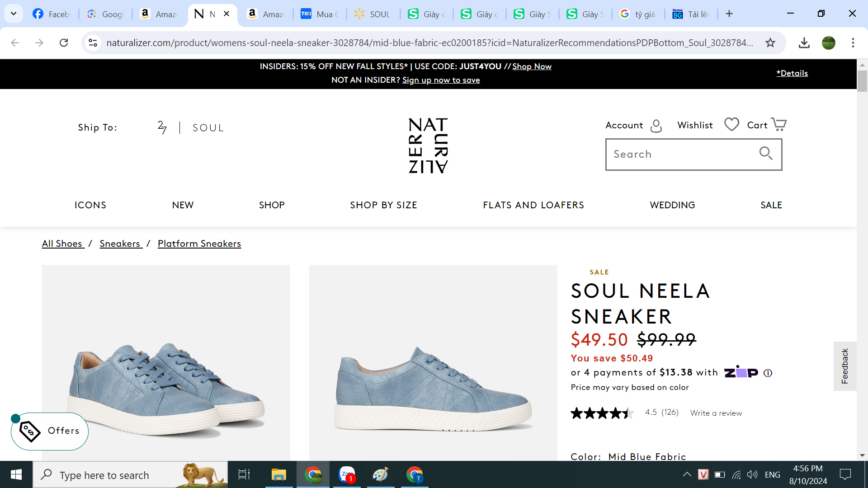868x488 pixels.
Task: Expand the Chrome tab search dropdown
Action: (x=14, y=14)
